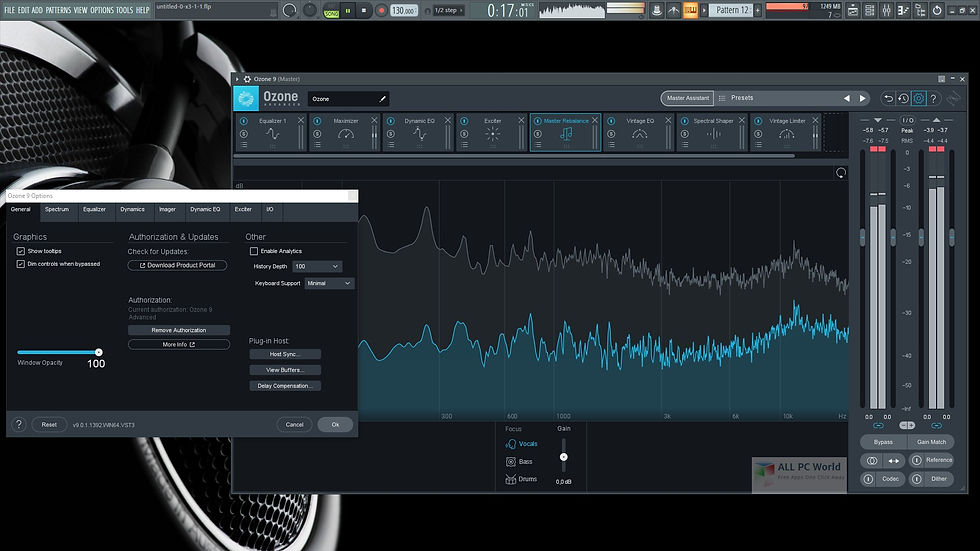Toggle Spectral Shaper power button
The height and width of the screenshot is (551, 980).
[685, 121]
